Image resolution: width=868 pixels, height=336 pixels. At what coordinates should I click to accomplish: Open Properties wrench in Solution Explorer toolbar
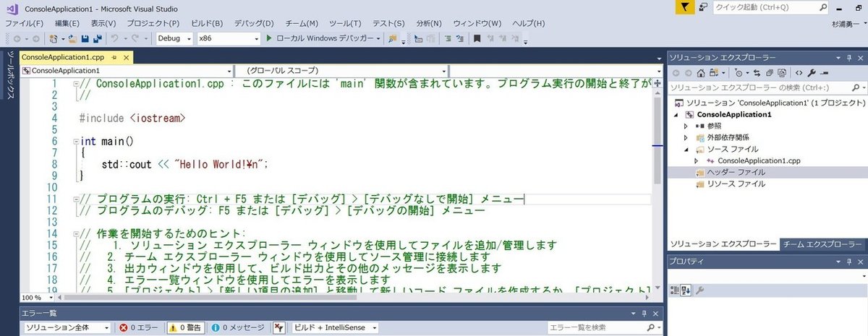pyautogui.click(x=812, y=73)
